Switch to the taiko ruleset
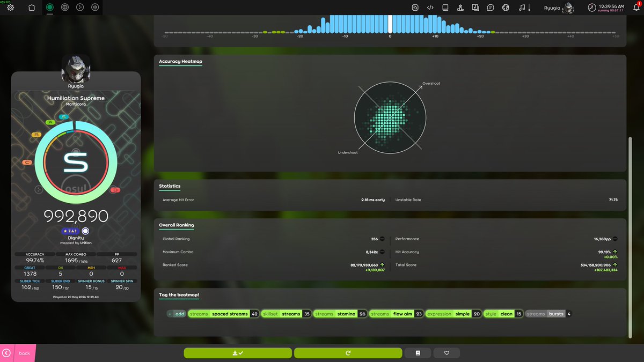Viewport: 644px width, 362px height. click(65, 8)
